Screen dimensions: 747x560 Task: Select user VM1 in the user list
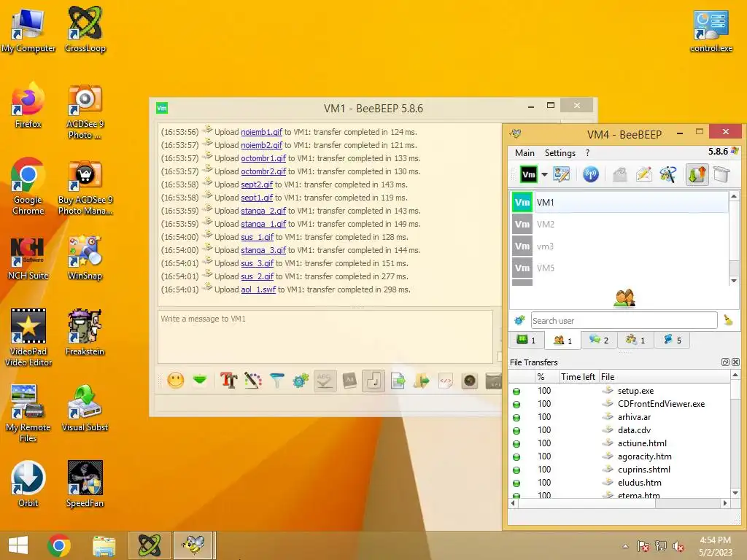[x=620, y=203]
